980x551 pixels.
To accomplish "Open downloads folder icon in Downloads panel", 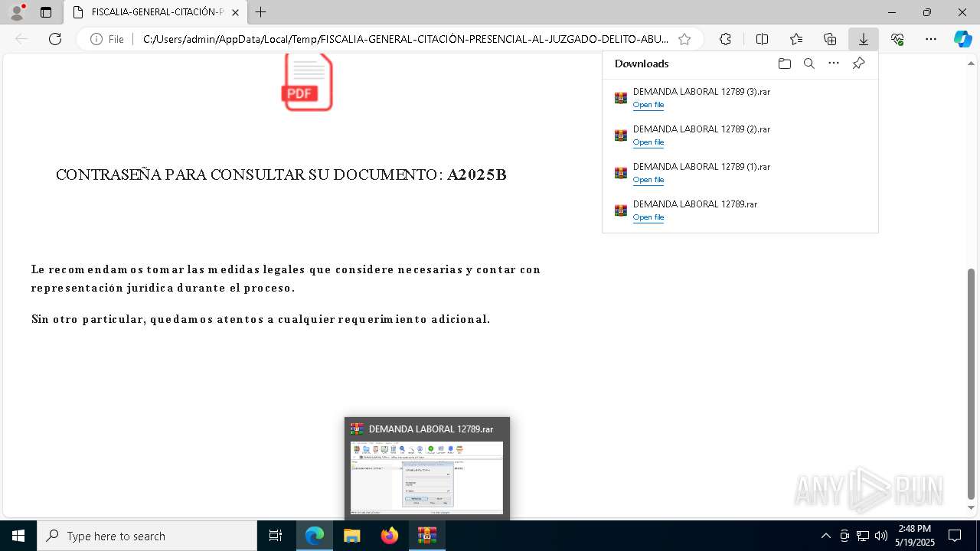I will tap(784, 64).
